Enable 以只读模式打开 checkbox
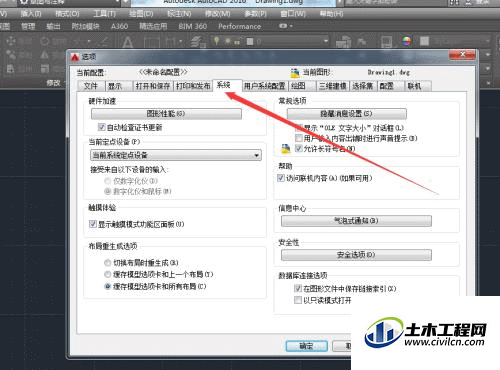This screenshot has height=370, width=500. point(298,300)
